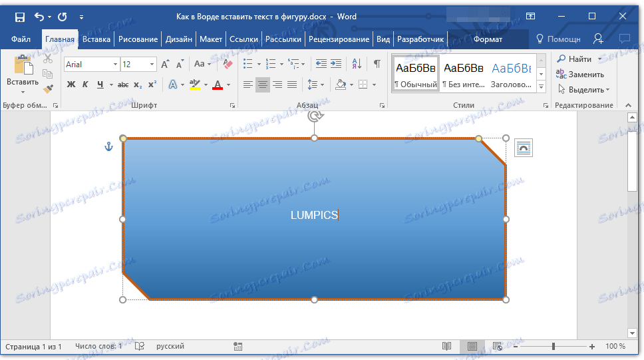Open Quick Access Toolbar customization arrow
Image resolution: width=644 pixels, height=360 pixels.
[81, 17]
